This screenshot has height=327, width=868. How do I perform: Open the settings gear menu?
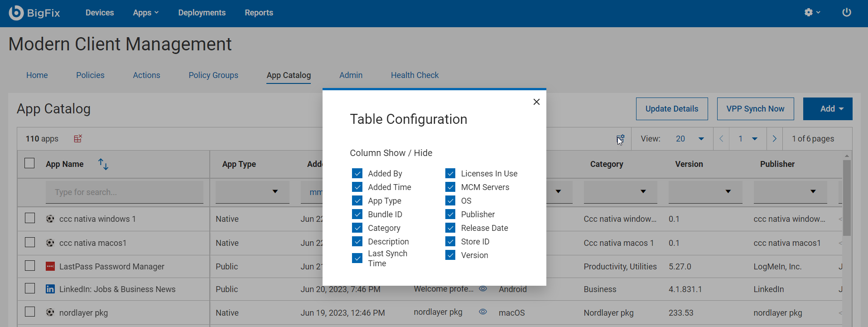pyautogui.click(x=811, y=13)
